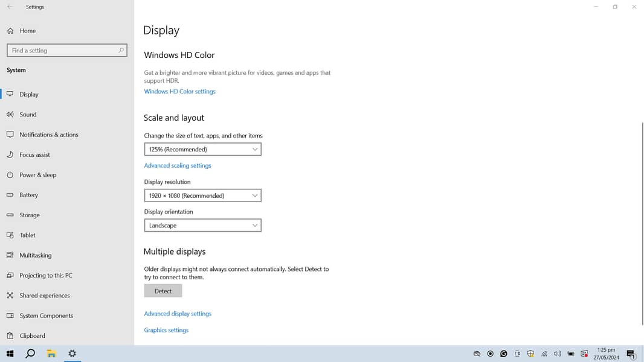Expand the Display resolution dropdown
644x362 pixels.
[202, 195]
